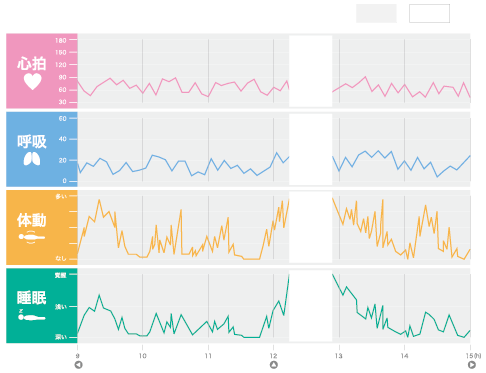
Task: Select the orange 体動 panel label
Action: 32,220
